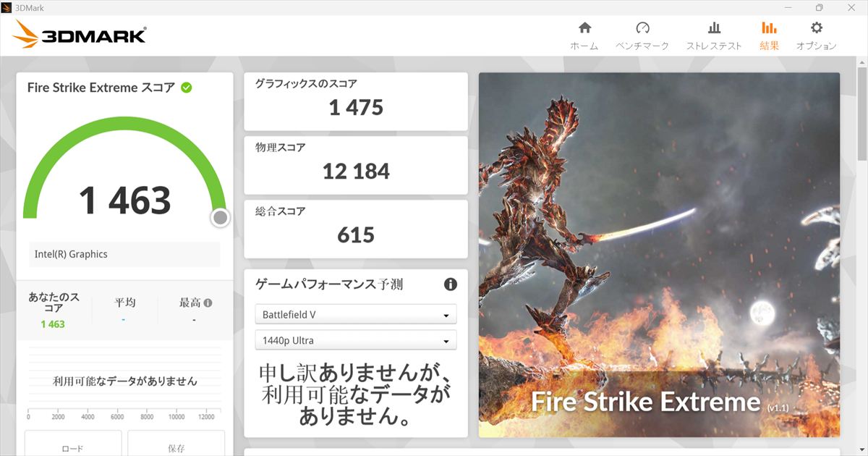Screen dimensions: 868x456
Task: Switch to the ストレステスト tab
Action: (x=714, y=36)
